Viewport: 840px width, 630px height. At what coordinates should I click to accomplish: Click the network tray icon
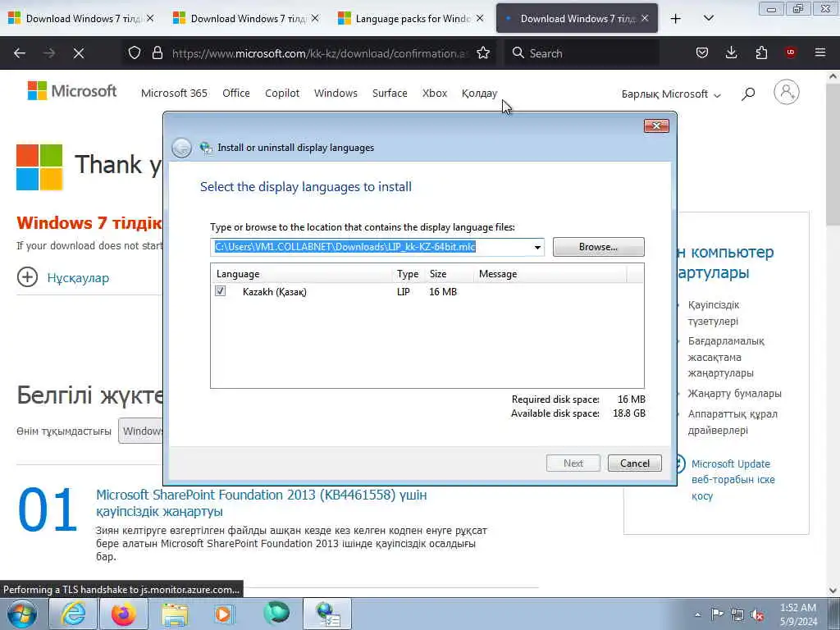737,614
